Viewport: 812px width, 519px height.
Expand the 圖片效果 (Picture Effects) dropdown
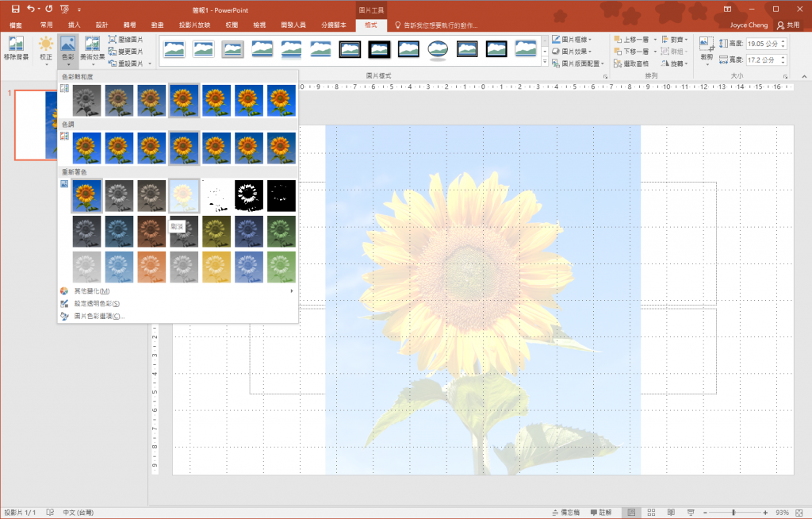pyautogui.click(x=577, y=51)
